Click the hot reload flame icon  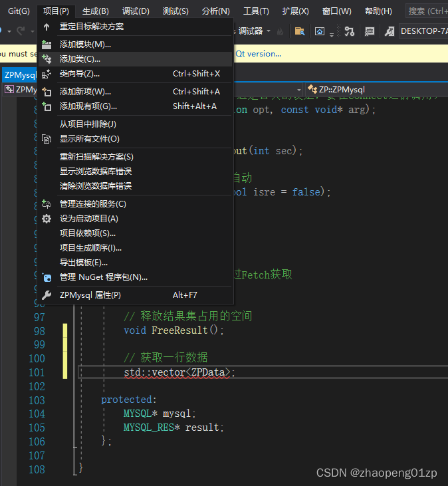(280, 31)
